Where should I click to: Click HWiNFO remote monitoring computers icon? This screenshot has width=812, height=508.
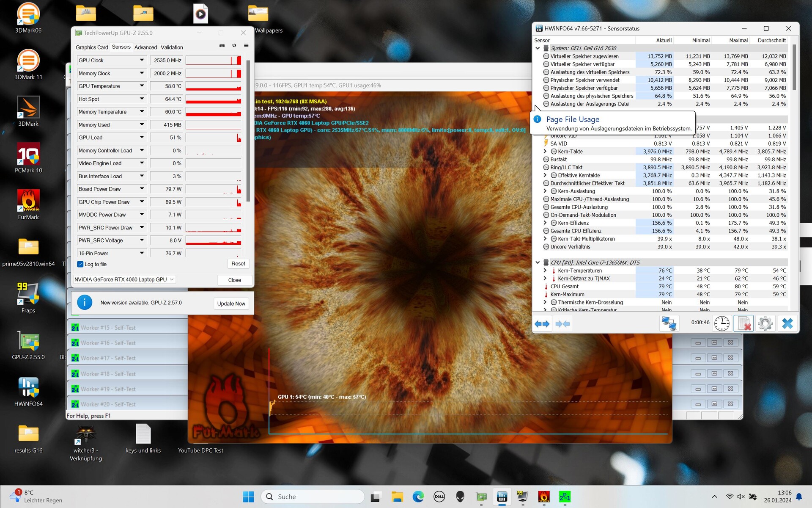669,324
